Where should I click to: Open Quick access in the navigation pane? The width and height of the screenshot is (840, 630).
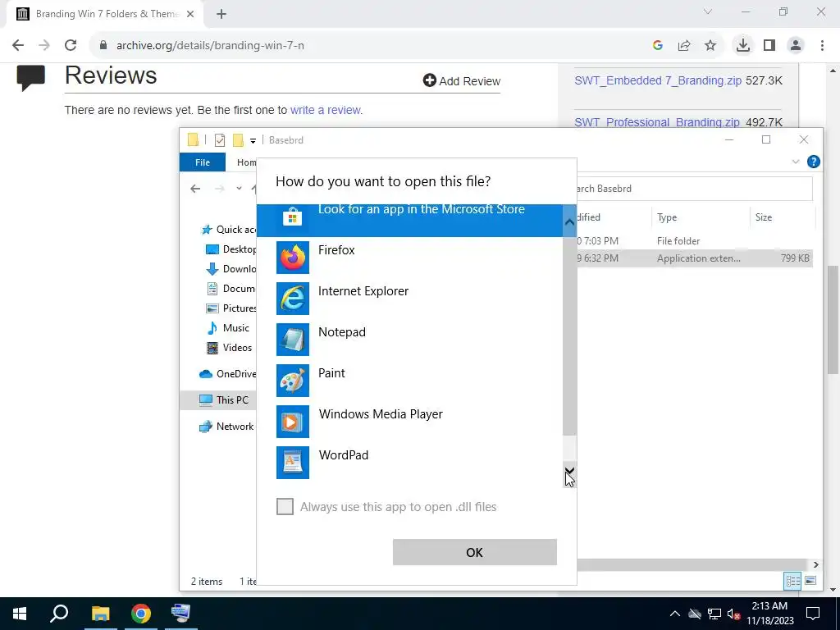pyautogui.click(x=229, y=230)
